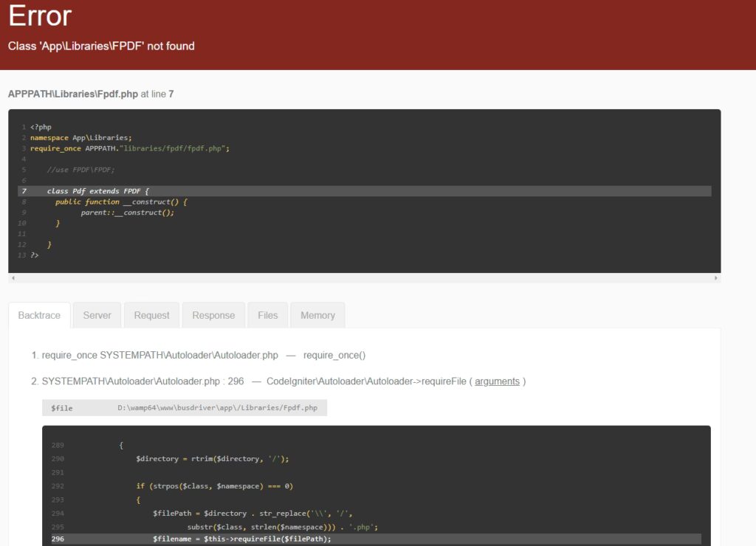Image resolution: width=756 pixels, height=546 pixels.
Task: Click the second backtrace entry Autoloader.php : 296
Action: point(142,381)
